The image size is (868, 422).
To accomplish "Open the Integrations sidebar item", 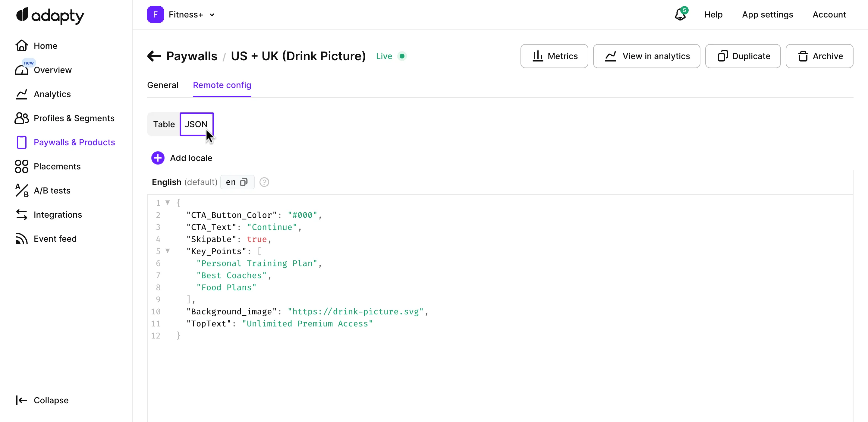I will (x=58, y=215).
